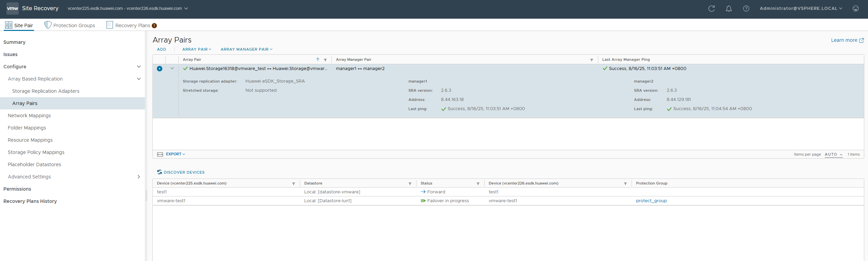Click DISCOVER DEVICES
Image resolution: width=868 pixels, height=261 pixels.
pyautogui.click(x=181, y=172)
